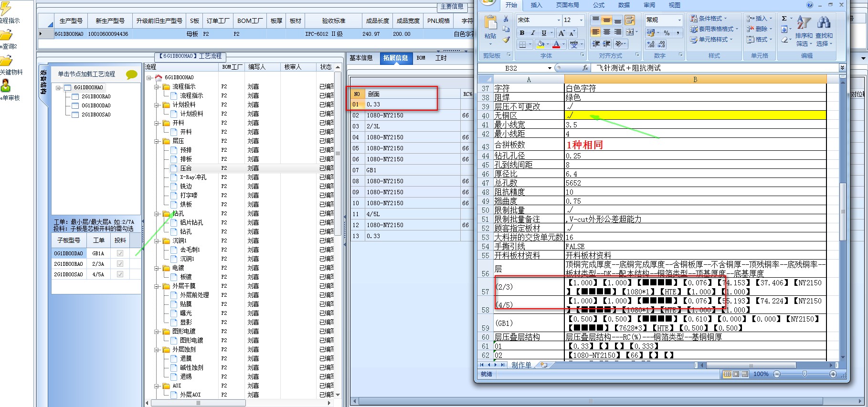
Task: Click the Excel zoom out minus button
Action: pyautogui.click(x=777, y=374)
